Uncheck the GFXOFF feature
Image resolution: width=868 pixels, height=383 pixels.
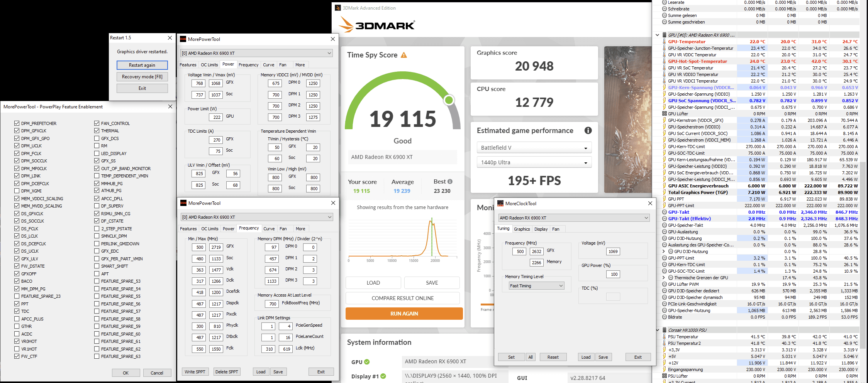coord(17,274)
